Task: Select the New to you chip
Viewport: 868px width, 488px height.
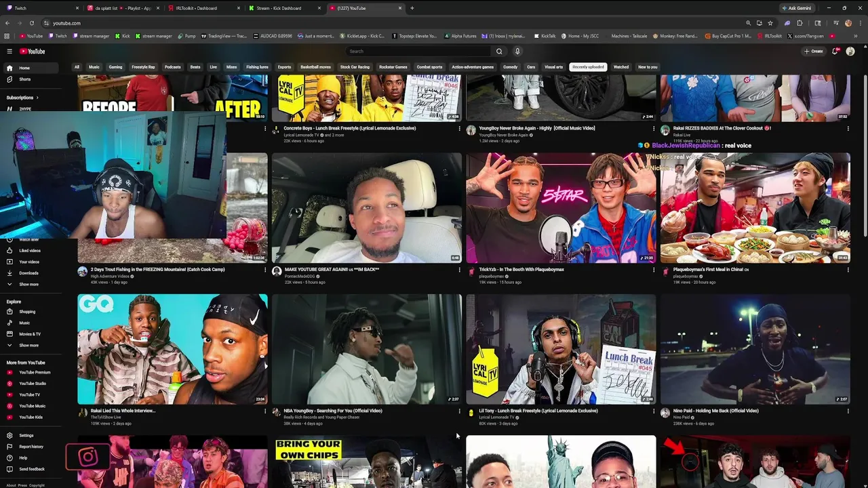Action: coord(648,67)
